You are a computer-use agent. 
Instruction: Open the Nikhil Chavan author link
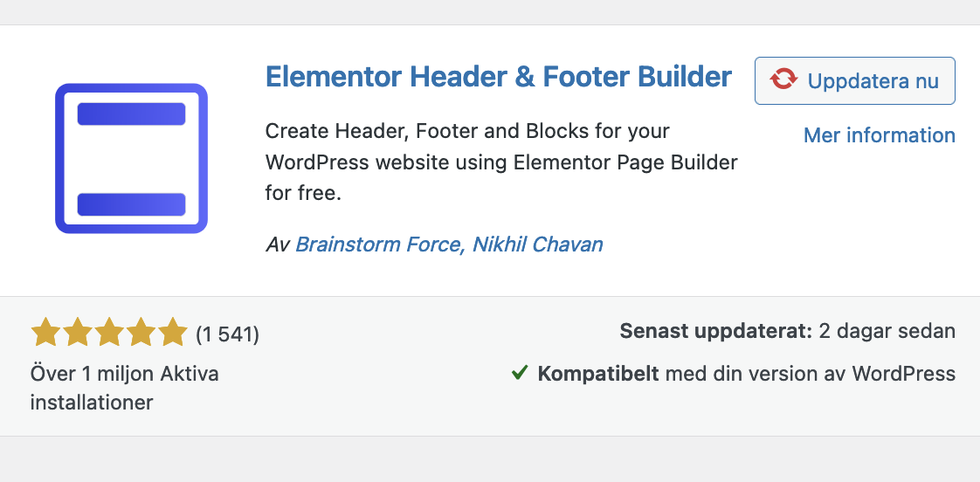(x=537, y=244)
